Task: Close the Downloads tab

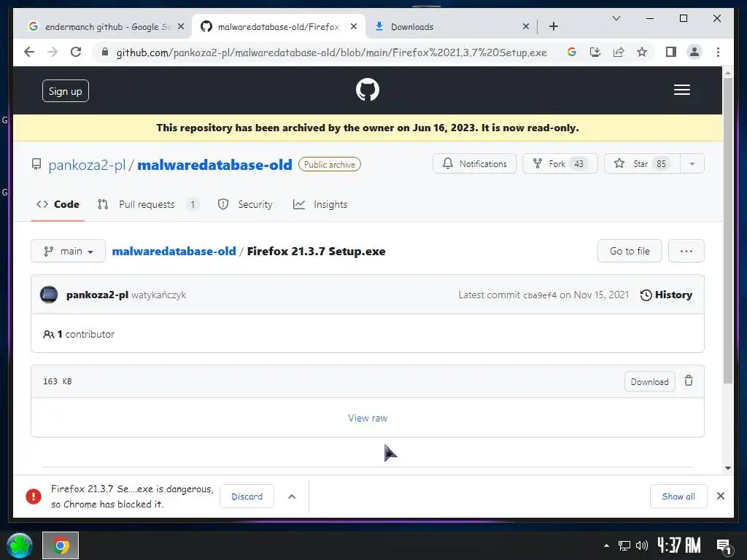Action: coord(525,27)
